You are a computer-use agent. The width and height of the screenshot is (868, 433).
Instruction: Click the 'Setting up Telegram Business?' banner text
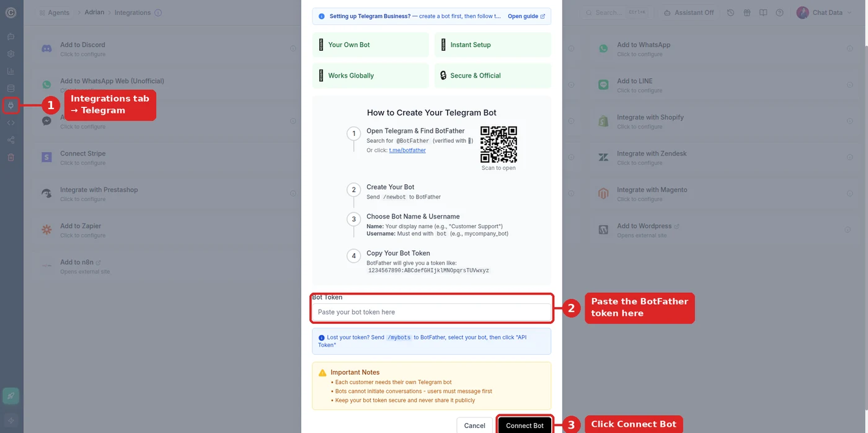tap(370, 16)
